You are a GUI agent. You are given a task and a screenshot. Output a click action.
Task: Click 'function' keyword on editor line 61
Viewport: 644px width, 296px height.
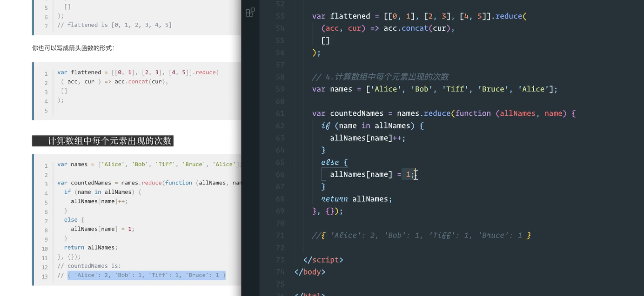click(x=473, y=113)
